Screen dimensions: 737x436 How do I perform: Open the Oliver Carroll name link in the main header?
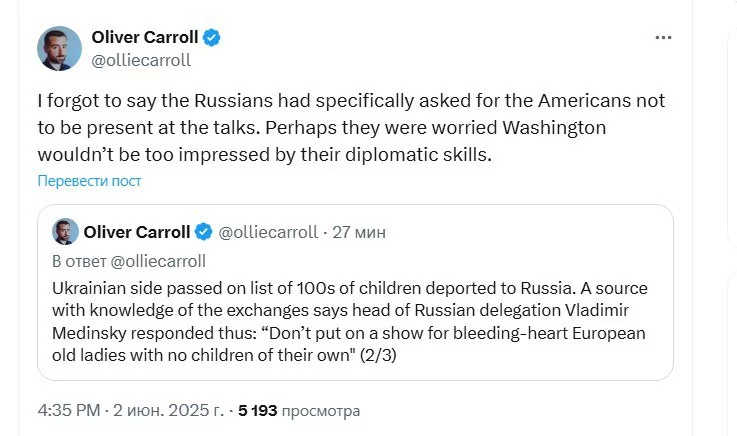point(147,38)
